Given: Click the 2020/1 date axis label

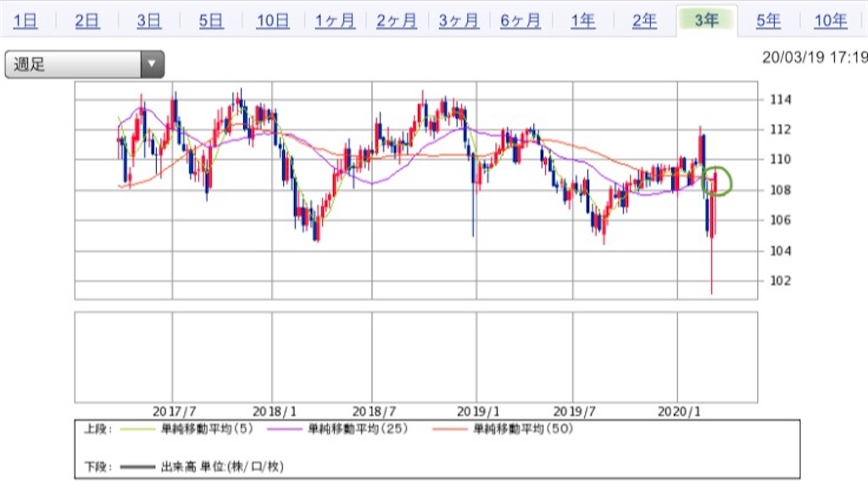Looking at the screenshot, I should coord(679,412).
